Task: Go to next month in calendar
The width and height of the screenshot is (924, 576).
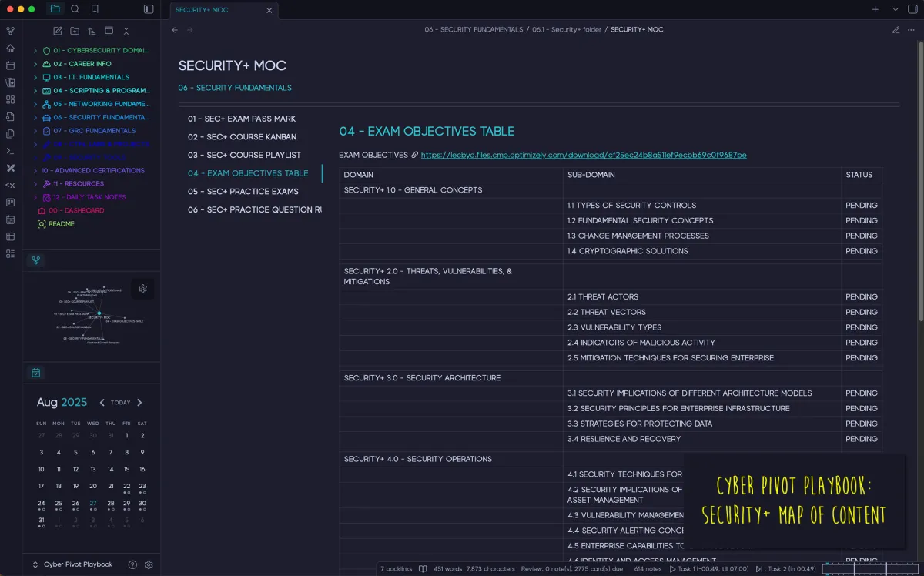Action: (x=139, y=403)
